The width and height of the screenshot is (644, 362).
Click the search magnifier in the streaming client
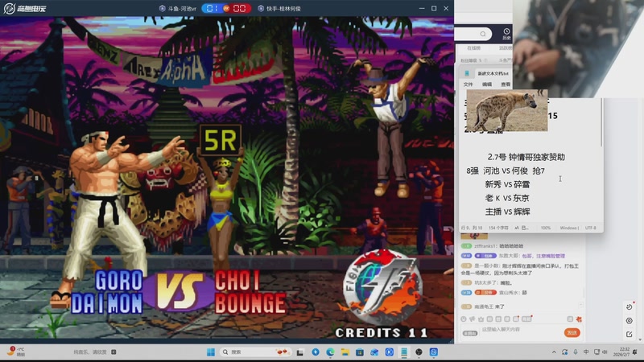click(x=482, y=34)
